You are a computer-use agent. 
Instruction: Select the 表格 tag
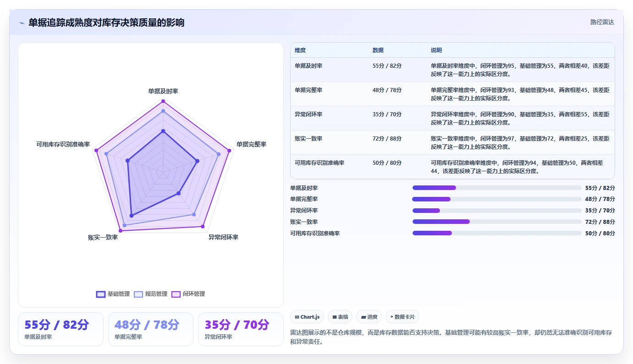[340, 317]
